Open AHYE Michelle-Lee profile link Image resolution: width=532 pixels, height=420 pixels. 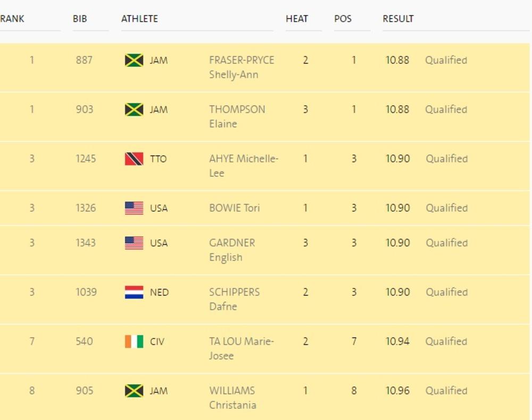click(244, 166)
